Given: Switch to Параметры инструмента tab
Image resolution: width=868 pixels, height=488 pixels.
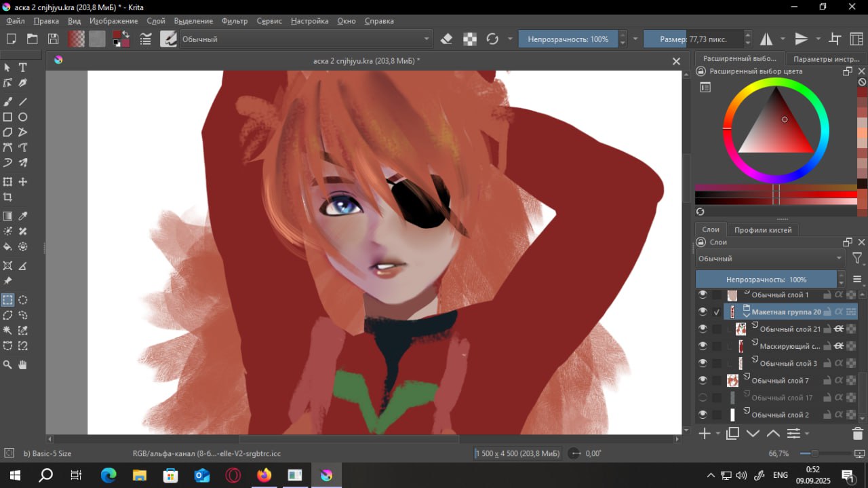Looking at the screenshot, I should [x=827, y=58].
